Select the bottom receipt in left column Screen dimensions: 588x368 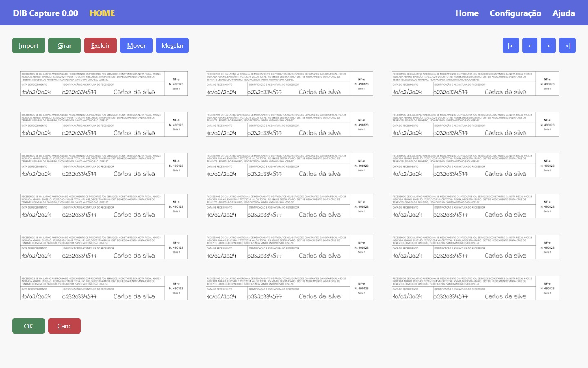[x=104, y=288]
